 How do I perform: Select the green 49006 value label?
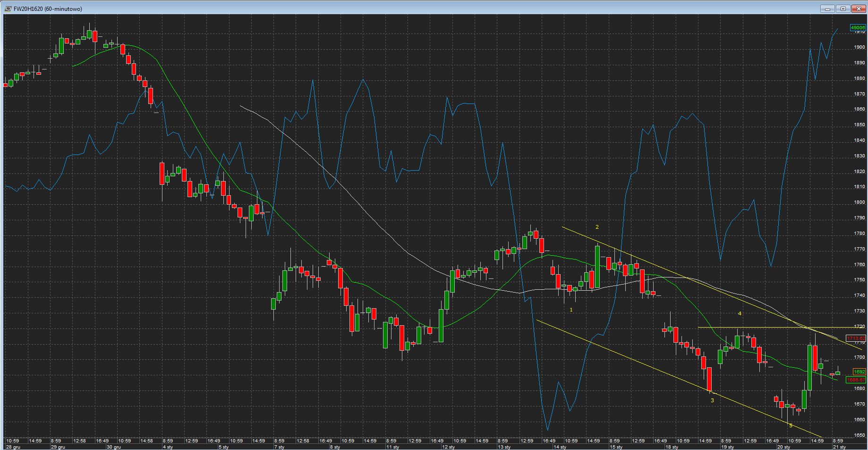tap(858, 28)
